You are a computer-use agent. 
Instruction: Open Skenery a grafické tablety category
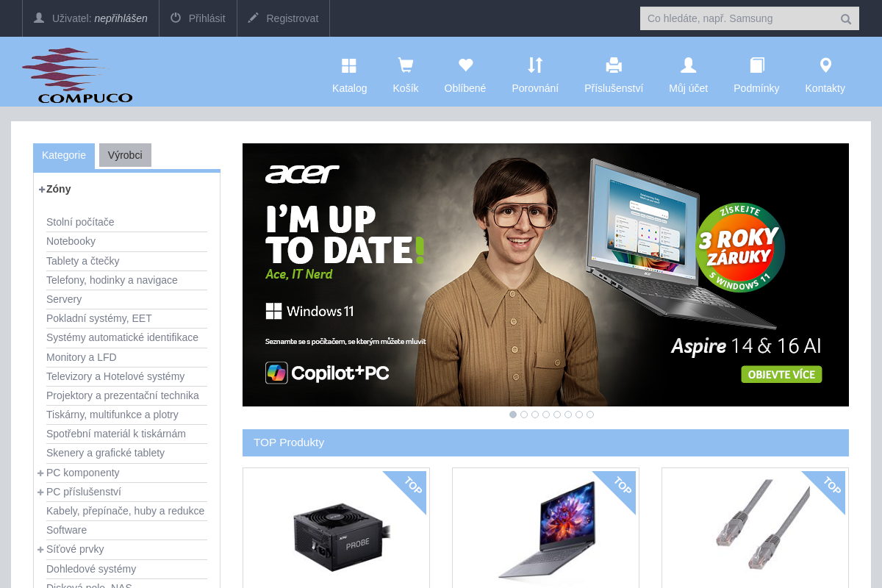105,453
